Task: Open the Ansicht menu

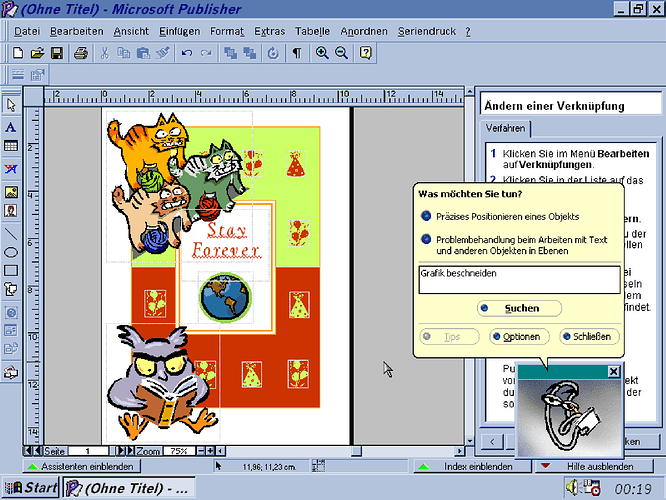Action: tap(131, 31)
